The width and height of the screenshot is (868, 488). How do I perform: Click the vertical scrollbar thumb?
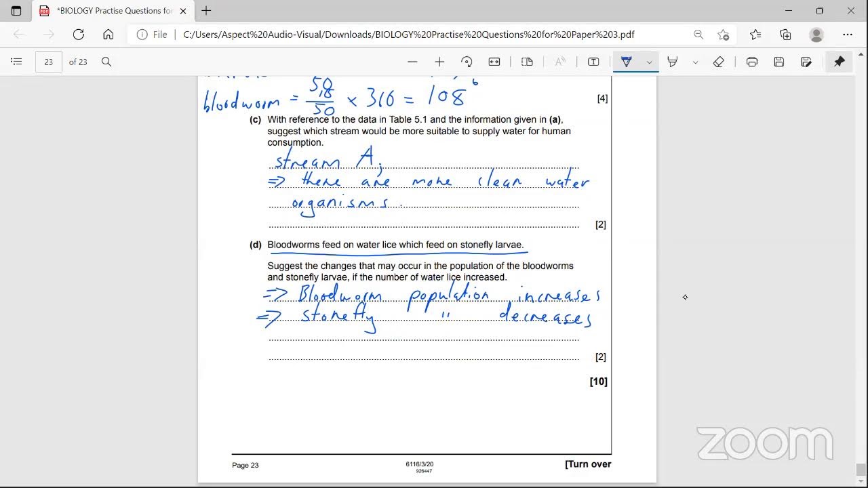pos(861,470)
